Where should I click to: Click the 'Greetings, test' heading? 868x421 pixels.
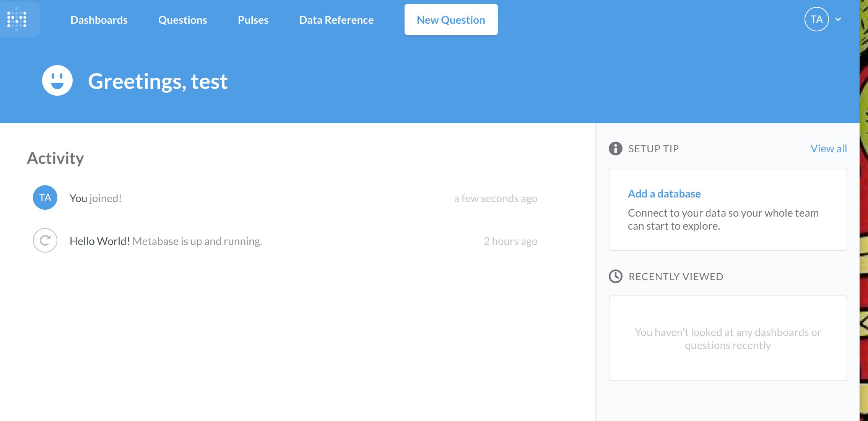158,81
